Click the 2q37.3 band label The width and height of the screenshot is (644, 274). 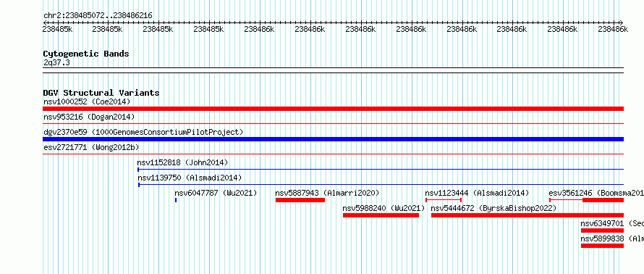[56, 62]
